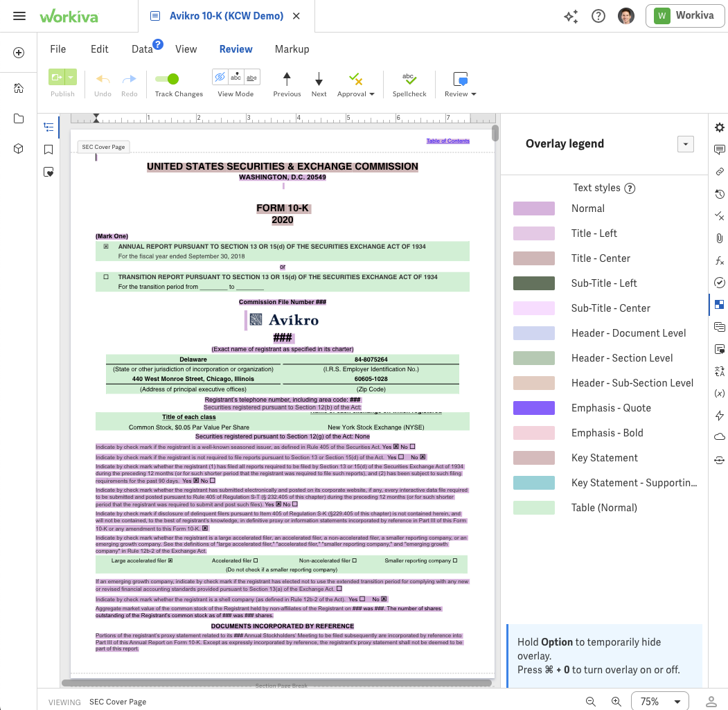728x710 pixels.
Task: Select the middle abc view mode option
Action: [x=236, y=77]
